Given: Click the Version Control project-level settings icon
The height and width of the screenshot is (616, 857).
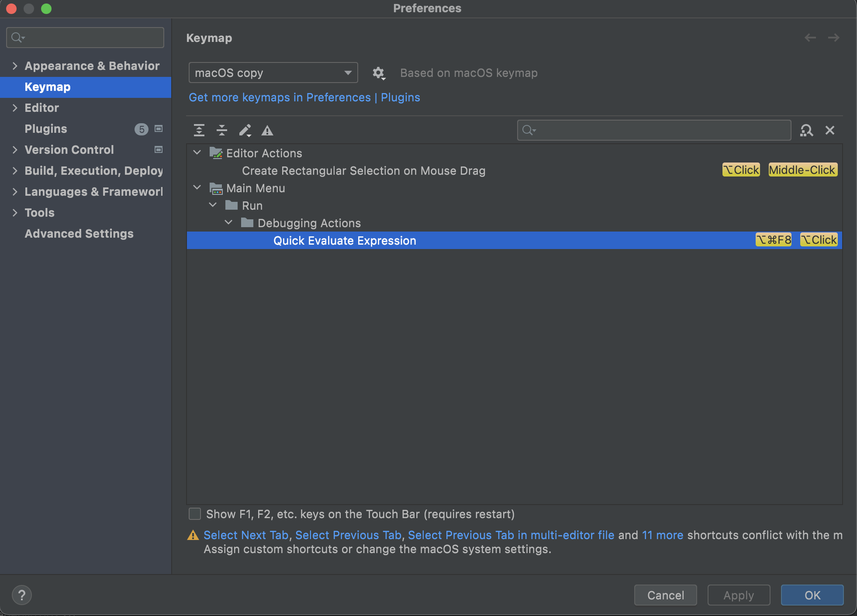Looking at the screenshot, I should [159, 150].
